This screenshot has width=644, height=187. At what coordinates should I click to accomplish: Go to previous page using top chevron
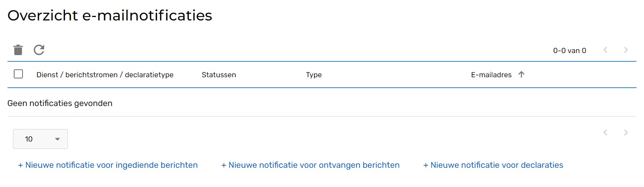pos(605,51)
